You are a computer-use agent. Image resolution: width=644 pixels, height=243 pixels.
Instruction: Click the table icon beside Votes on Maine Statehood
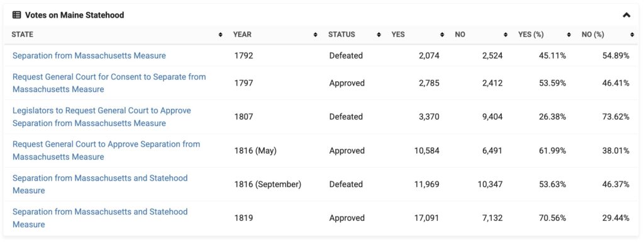click(x=16, y=15)
